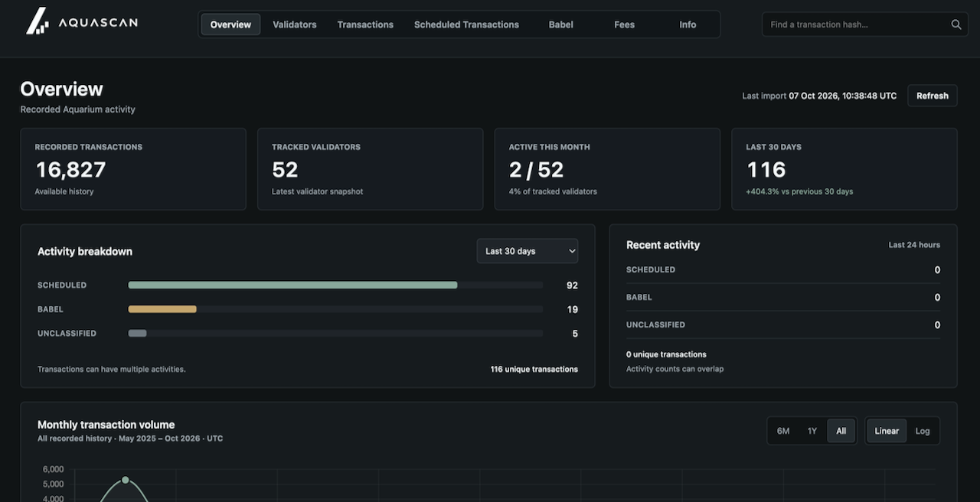Click the 6,000 y-axis label
The height and width of the screenshot is (502, 980).
click(54, 469)
